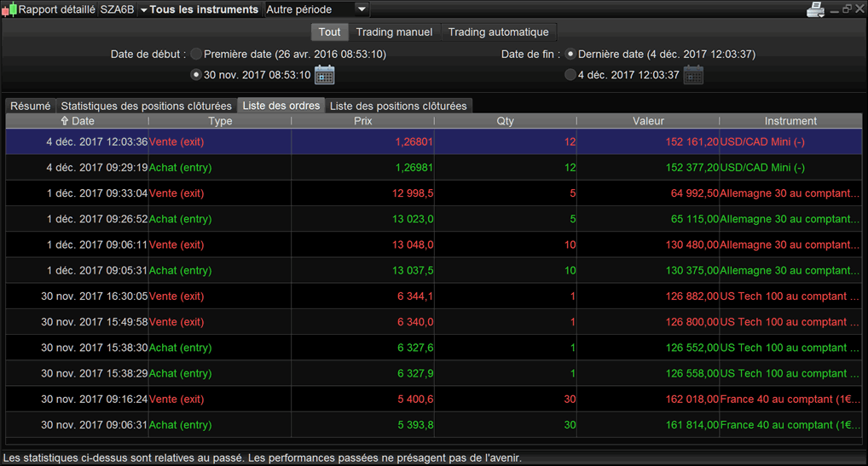868x466 pixels.
Task: Filter by Trading automatique
Action: (x=498, y=32)
